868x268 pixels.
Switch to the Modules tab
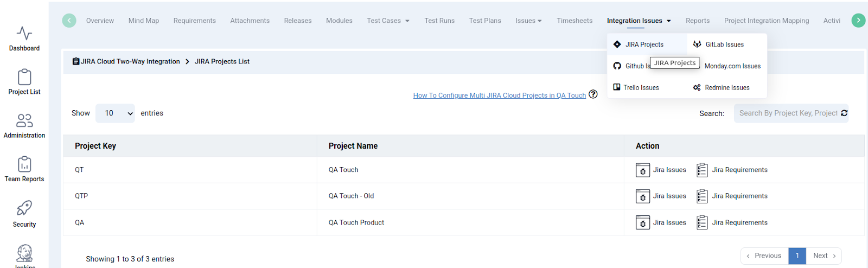coord(339,21)
